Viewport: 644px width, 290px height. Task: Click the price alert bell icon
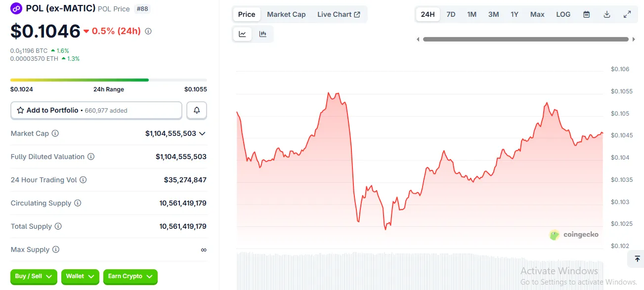(x=196, y=110)
